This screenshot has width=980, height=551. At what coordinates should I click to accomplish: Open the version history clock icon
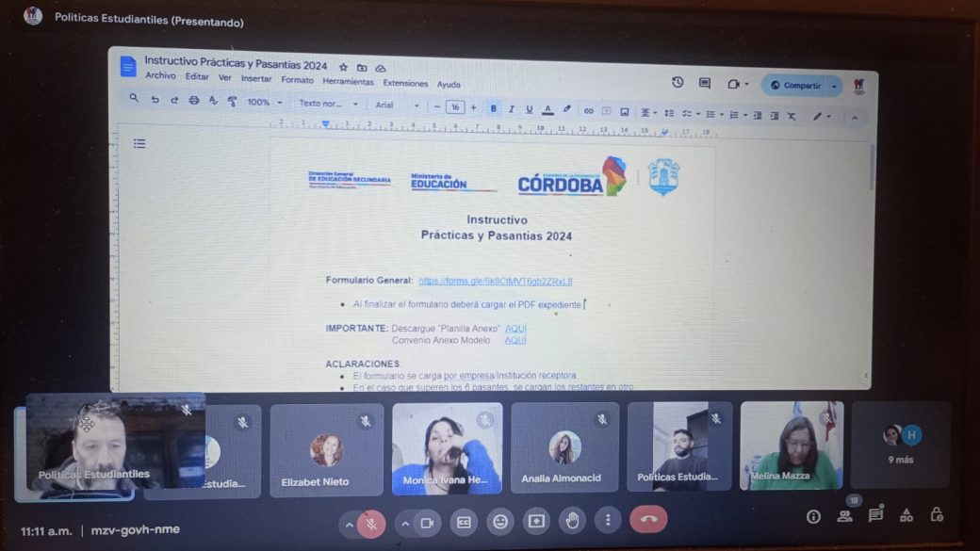pos(678,83)
